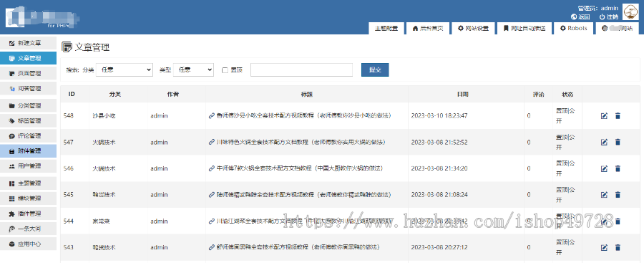The image size is (644, 263).
Task: Edit article 548 with the pencil icon
Action: (x=604, y=116)
